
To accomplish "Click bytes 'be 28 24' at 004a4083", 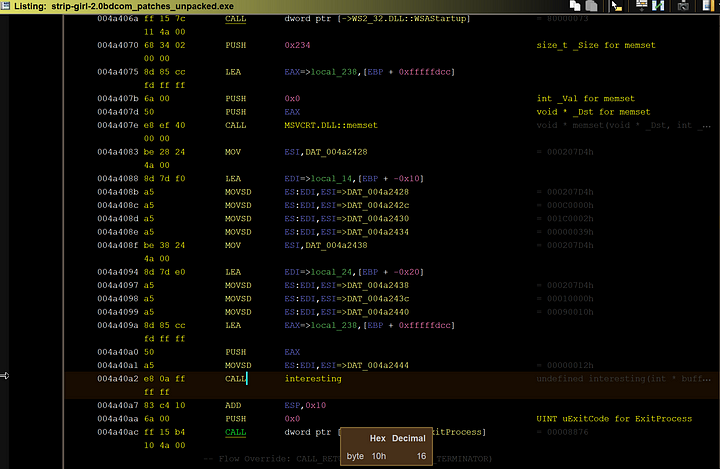I will (164, 152).
